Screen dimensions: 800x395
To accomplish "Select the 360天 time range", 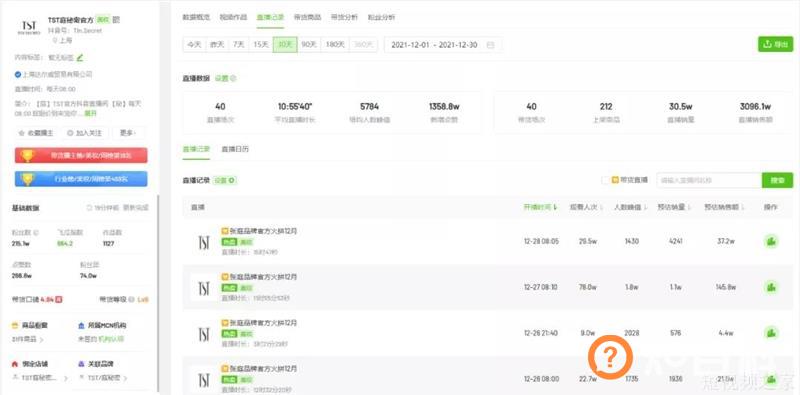I will (x=364, y=45).
